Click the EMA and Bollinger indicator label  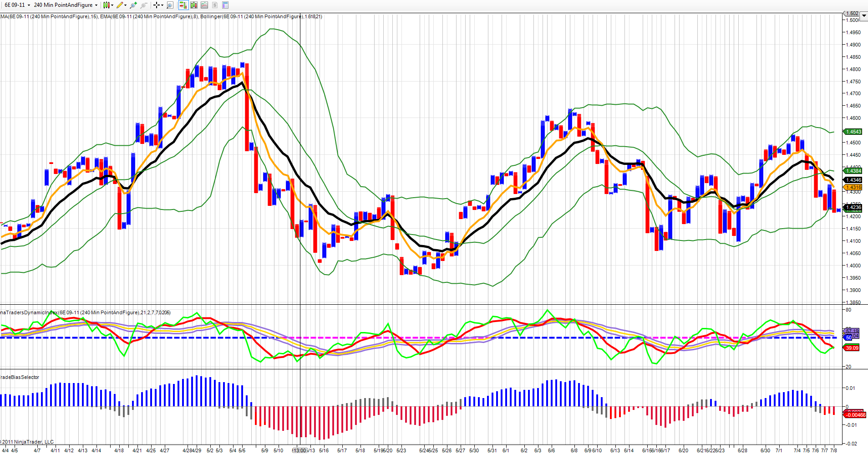point(161,16)
